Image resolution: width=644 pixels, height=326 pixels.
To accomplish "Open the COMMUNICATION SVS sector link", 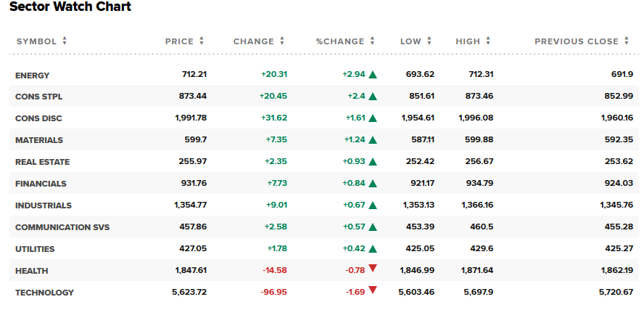I will (x=62, y=228).
